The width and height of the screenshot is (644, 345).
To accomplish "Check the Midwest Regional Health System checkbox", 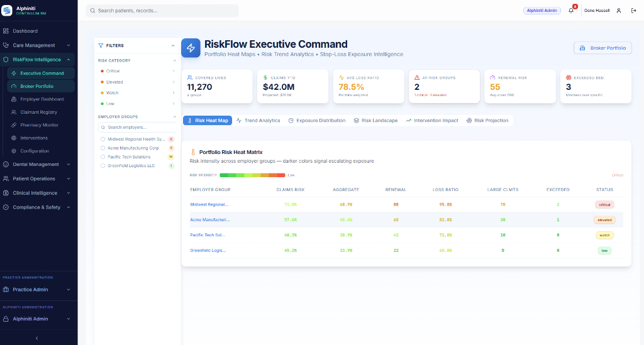I will 103,139.
